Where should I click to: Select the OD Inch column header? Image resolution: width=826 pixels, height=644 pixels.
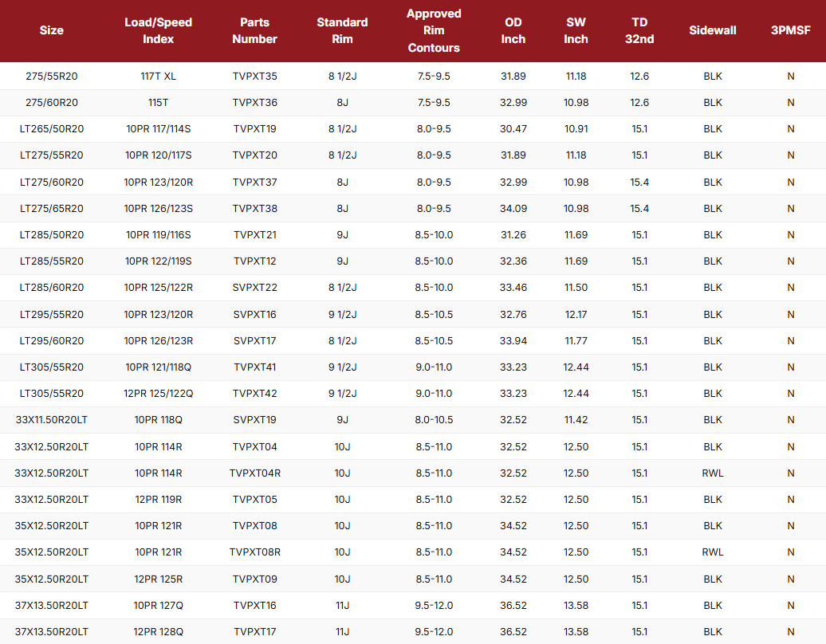pyautogui.click(x=513, y=30)
